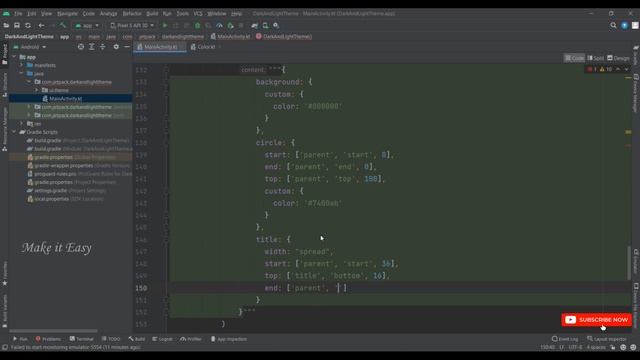
Task: Open the Navigate menu
Action: click(67, 13)
